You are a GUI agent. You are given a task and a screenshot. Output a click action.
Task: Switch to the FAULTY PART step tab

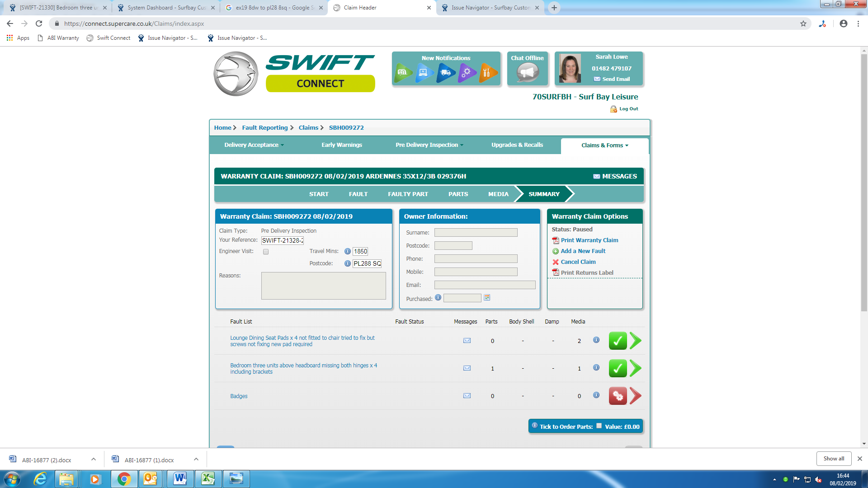point(408,194)
